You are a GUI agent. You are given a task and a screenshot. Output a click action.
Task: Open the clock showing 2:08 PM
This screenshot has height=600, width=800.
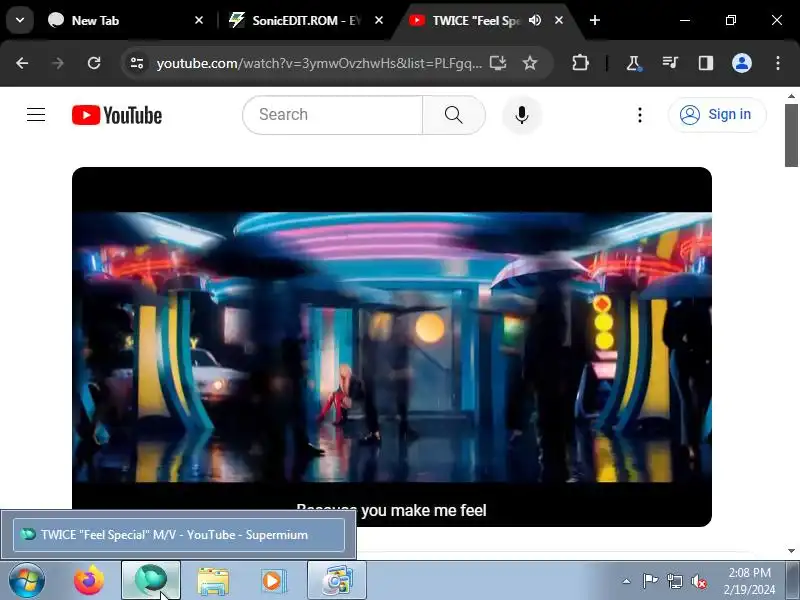749,581
